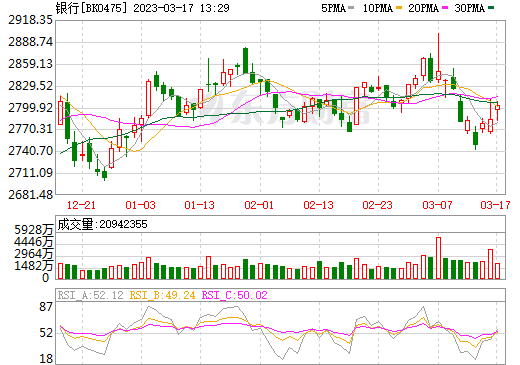
Task: Click the 2918.35 top price label
Action: (30, 20)
